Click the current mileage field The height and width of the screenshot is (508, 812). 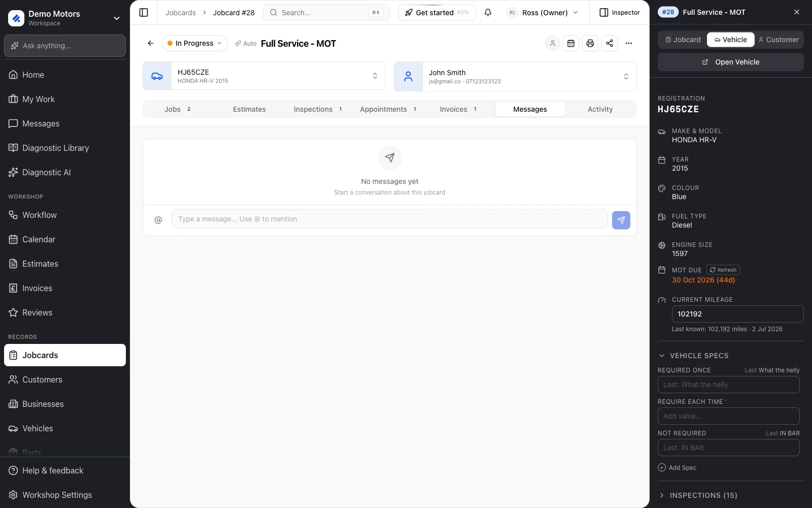tap(738, 314)
